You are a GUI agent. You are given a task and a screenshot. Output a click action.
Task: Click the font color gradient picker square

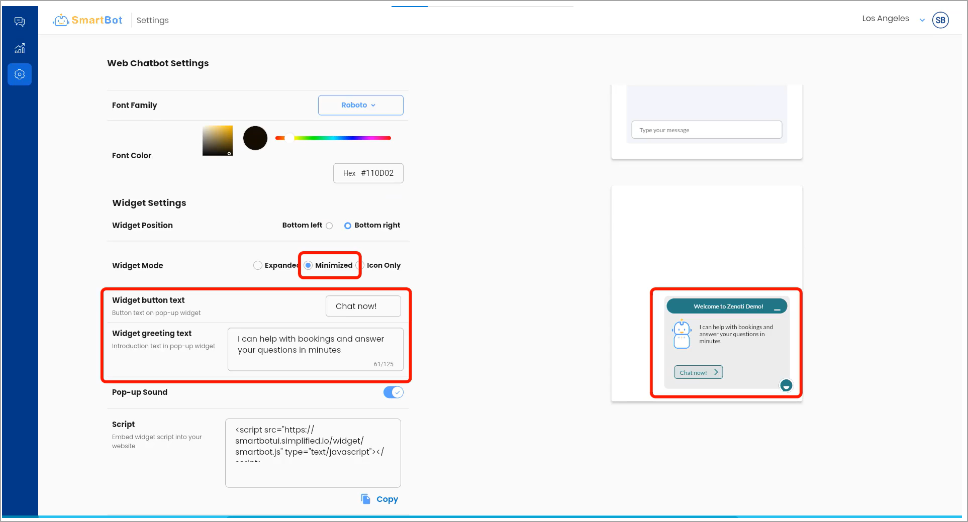(x=218, y=141)
